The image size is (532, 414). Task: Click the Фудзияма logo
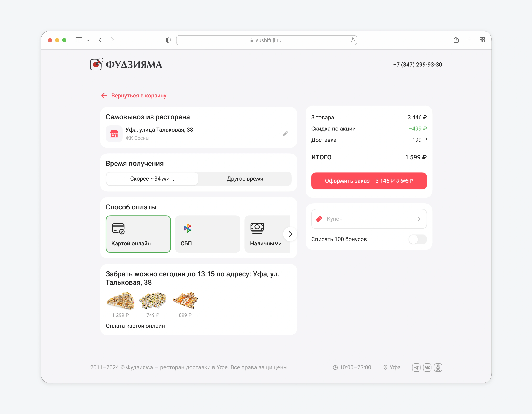pos(126,64)
